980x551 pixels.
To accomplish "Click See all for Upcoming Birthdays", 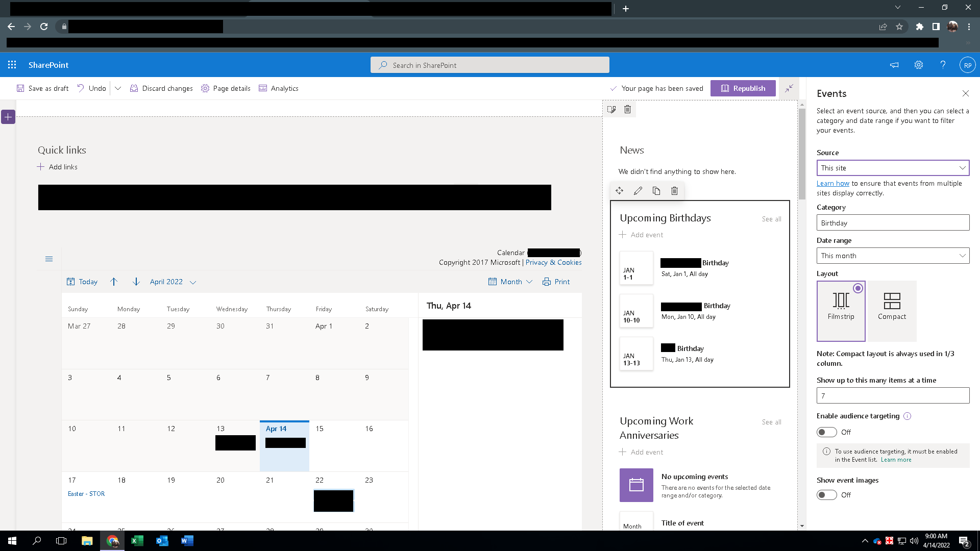I will coord(771,219).
